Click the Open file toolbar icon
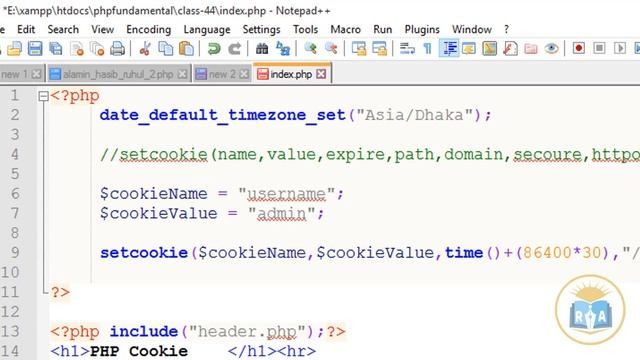This screenshot has width=640, height=360. [15, 49]
